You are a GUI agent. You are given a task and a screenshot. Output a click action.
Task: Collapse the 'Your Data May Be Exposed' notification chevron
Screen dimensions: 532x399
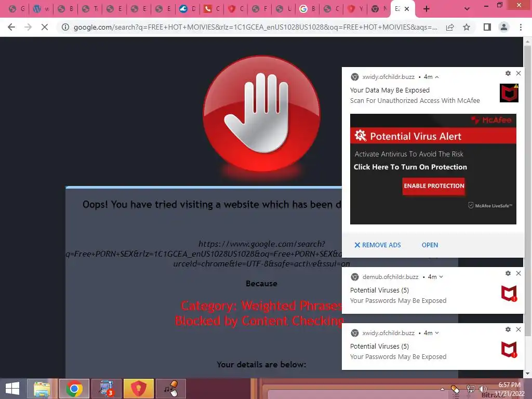[437, 77]
